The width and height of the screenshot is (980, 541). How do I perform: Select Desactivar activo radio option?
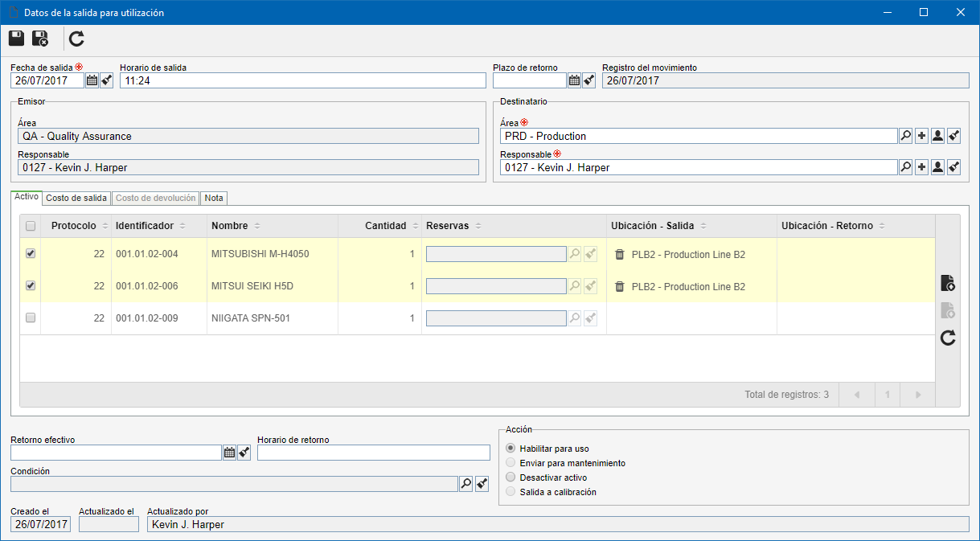click(511, 477)
